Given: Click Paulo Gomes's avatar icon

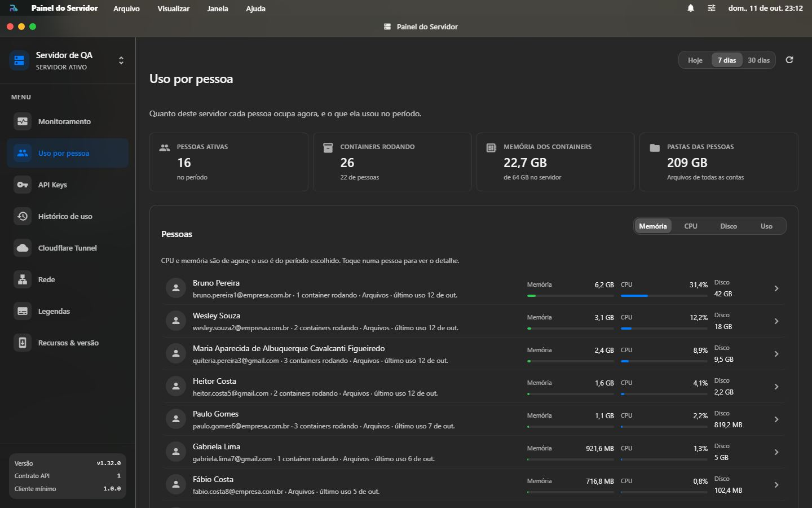Looking at the screenshot, I should coord(176,419).
